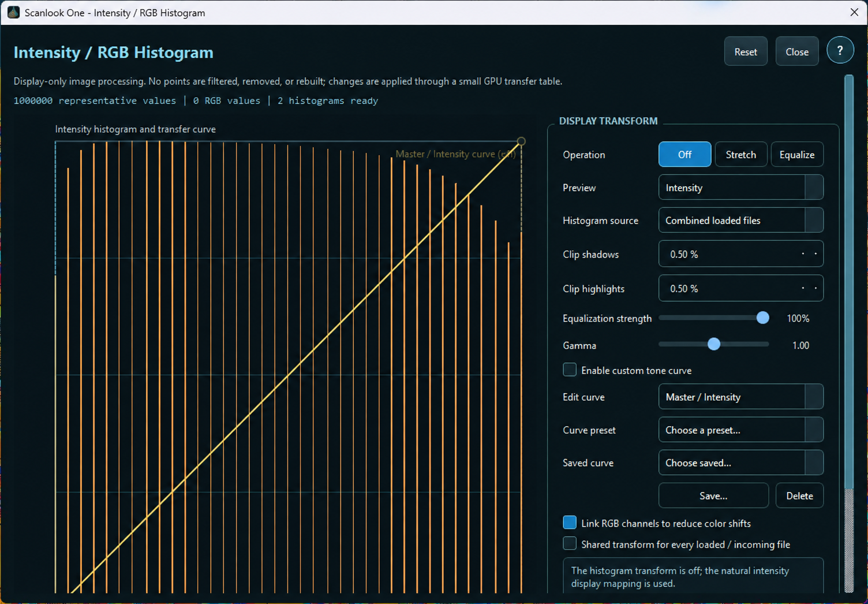Open the Saved curve dropdown

point(740,463)
